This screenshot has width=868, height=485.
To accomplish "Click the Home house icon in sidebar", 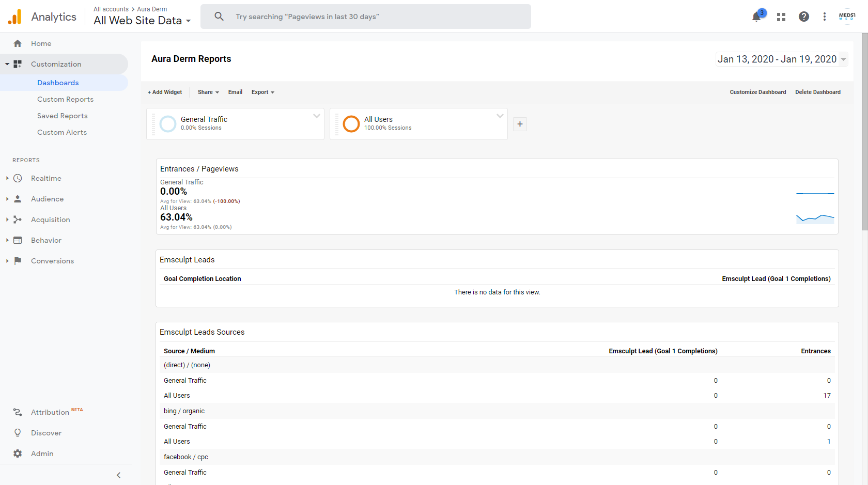I will [x=18, y=43].
